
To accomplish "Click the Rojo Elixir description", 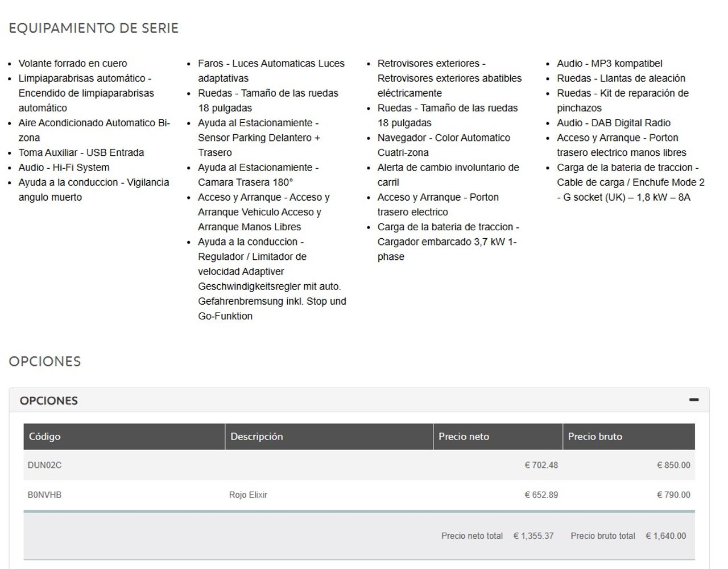I will (x=248, y=495).
